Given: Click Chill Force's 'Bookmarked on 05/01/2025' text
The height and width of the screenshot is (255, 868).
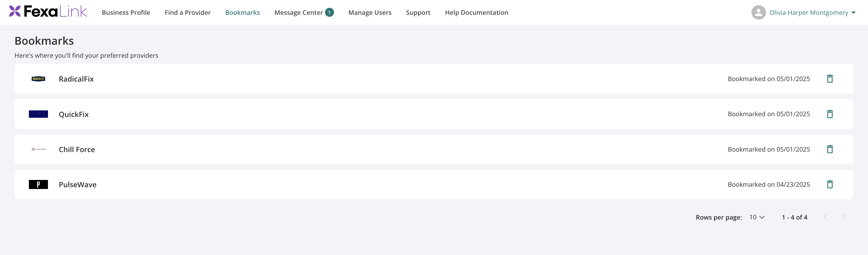Looking at the screenshot, I should coord(769,149).
